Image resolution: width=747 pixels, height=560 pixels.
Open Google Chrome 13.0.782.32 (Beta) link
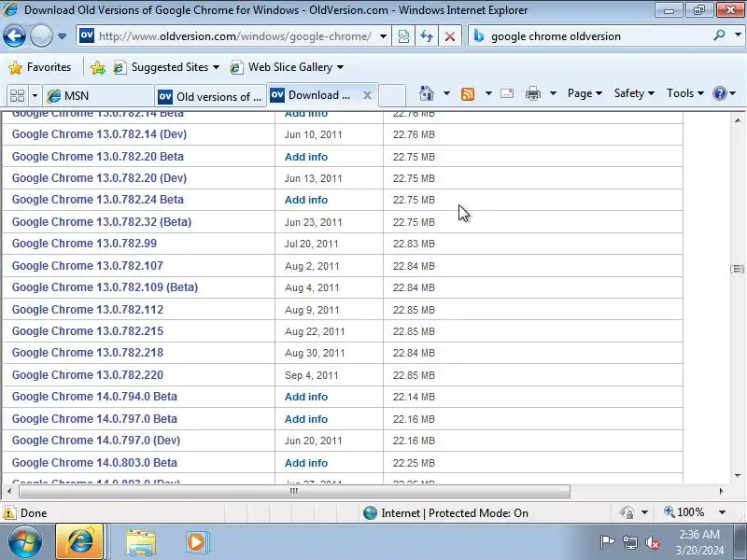[x=102, y=222]
